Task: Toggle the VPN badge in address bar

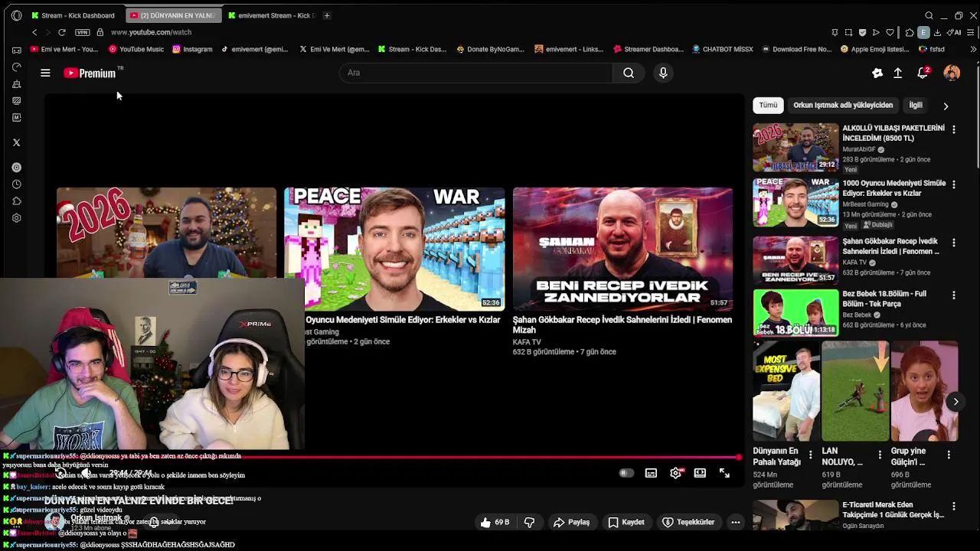Action: [82, 32]
